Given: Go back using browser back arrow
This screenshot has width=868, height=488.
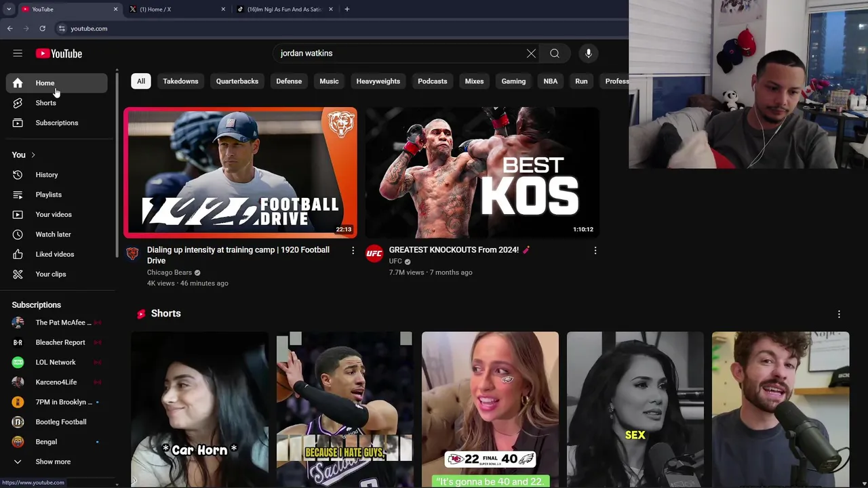Looking at the screenshot, I should (9, 28).
